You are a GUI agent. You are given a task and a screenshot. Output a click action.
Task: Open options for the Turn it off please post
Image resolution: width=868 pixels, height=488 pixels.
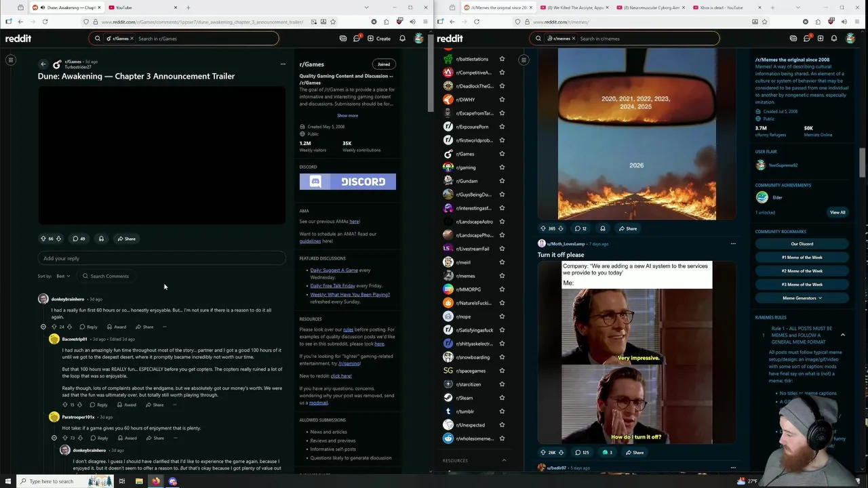tap(733, 243)
